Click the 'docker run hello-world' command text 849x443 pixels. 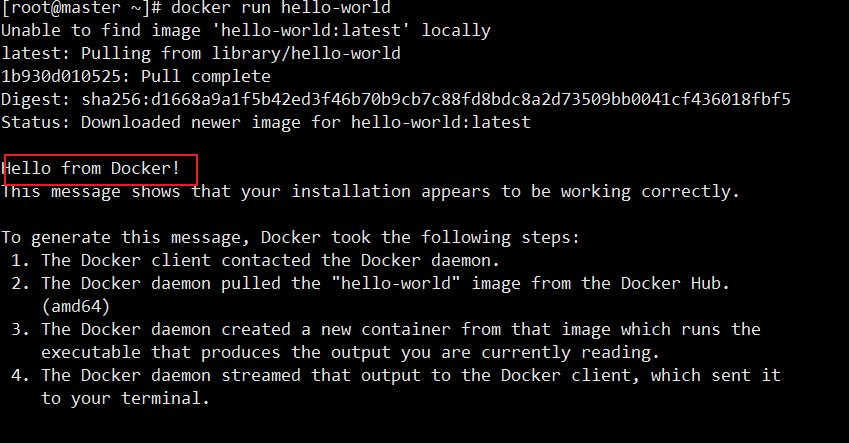point(280,8)
